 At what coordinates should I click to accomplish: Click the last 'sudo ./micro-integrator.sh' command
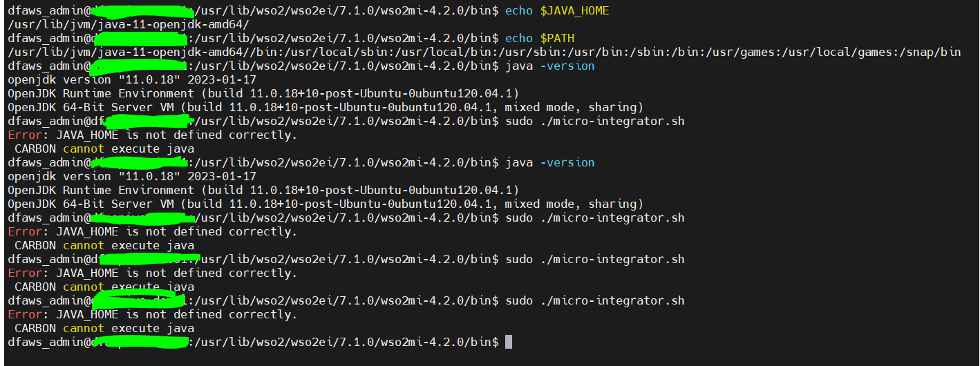click(595, 301)
